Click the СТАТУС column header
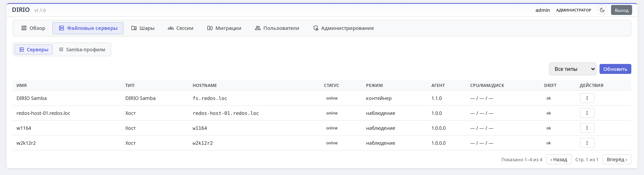This screenshot has width=644, height=175. point(332,85)
